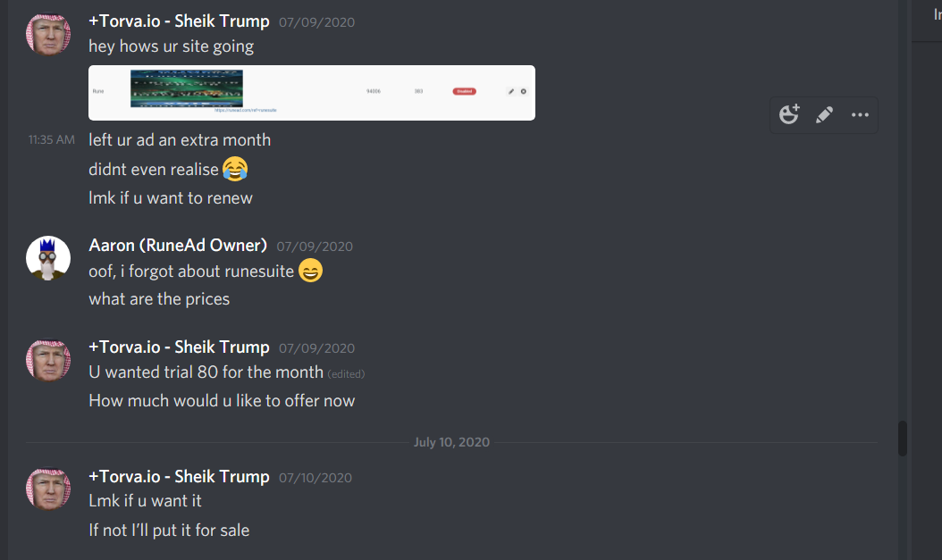Click the 11:35 AM message timestamp
This screenshot has width=942, height=560.
52,140
